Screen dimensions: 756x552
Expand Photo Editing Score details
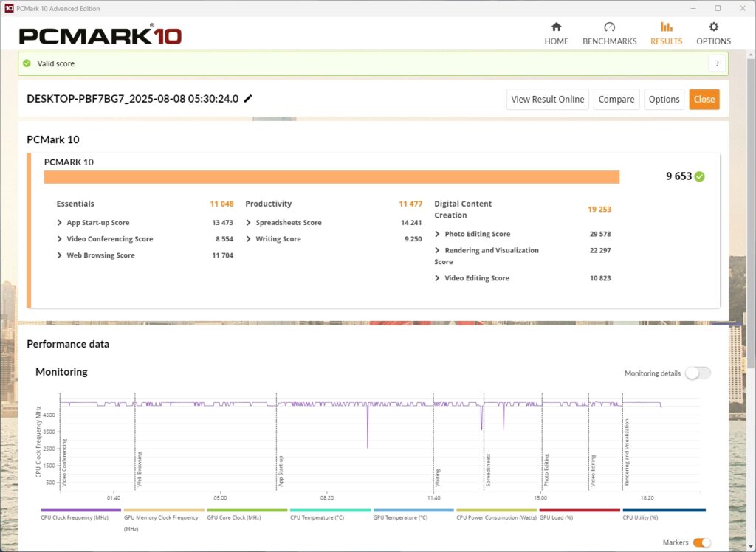(437, 234)
